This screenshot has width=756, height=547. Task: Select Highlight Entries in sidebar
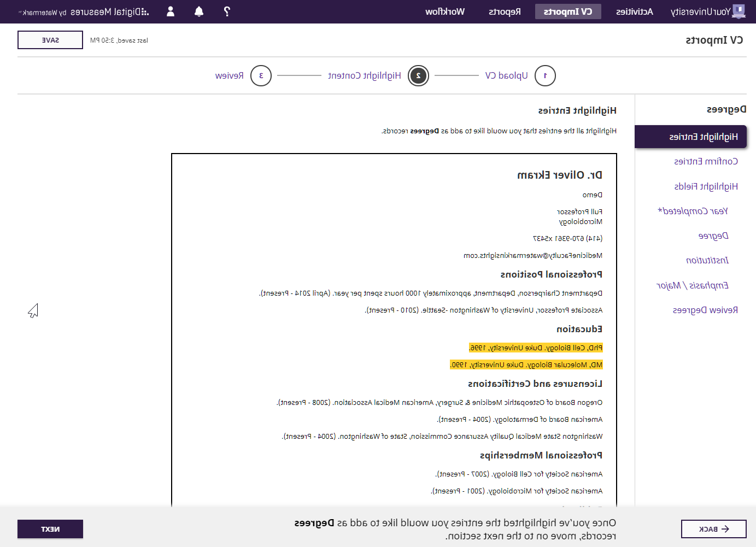[x=690, y=137]
